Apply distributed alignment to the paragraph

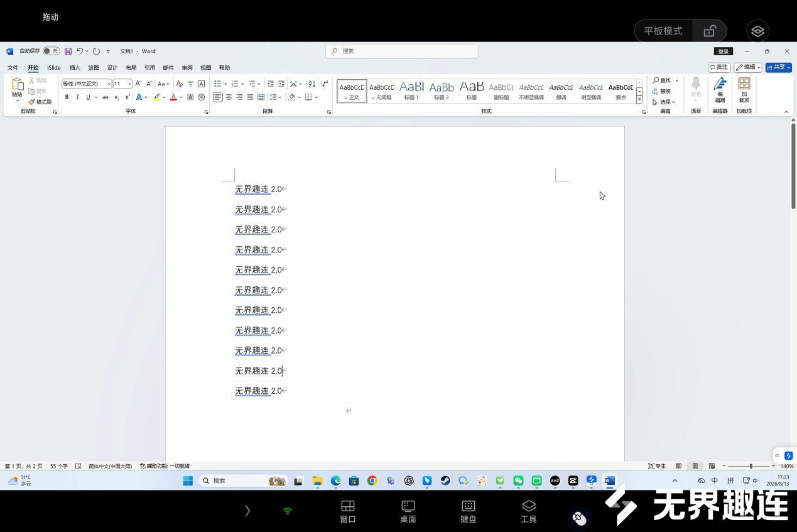pos(261,97)
